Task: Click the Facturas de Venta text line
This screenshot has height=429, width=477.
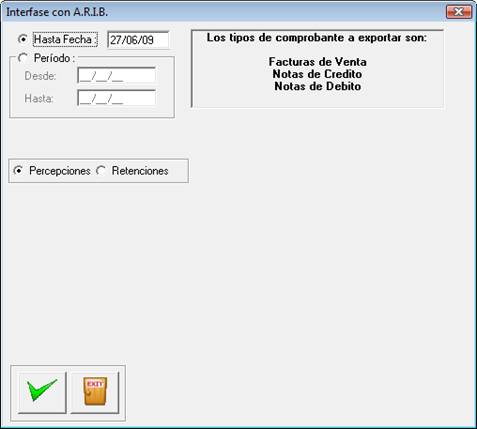Action: [318, 62]
